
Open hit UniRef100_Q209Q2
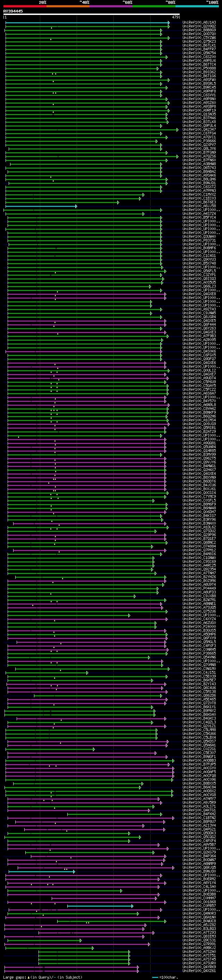(x=199, y=26)
